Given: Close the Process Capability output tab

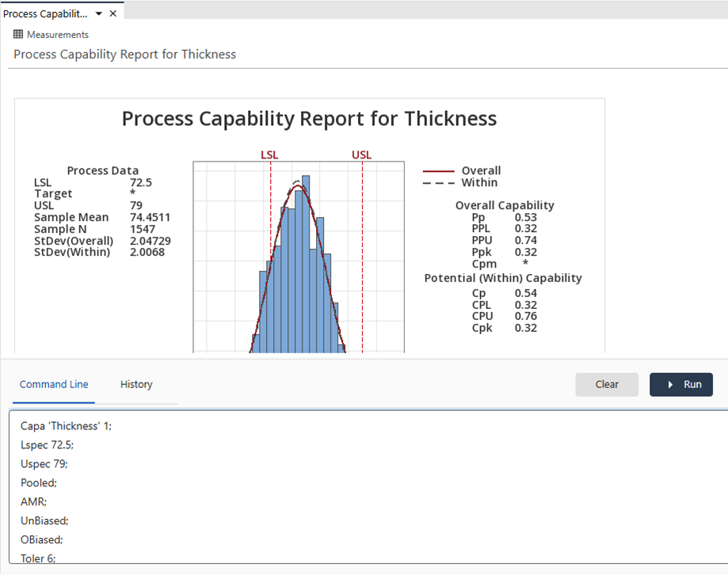Looking at the screenshot, I should (112, 13).
